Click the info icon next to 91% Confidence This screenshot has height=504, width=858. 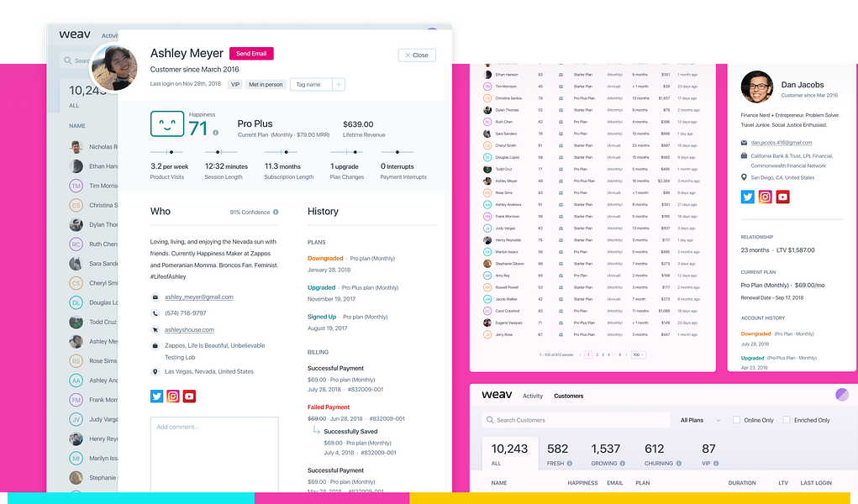click(276, 212)
